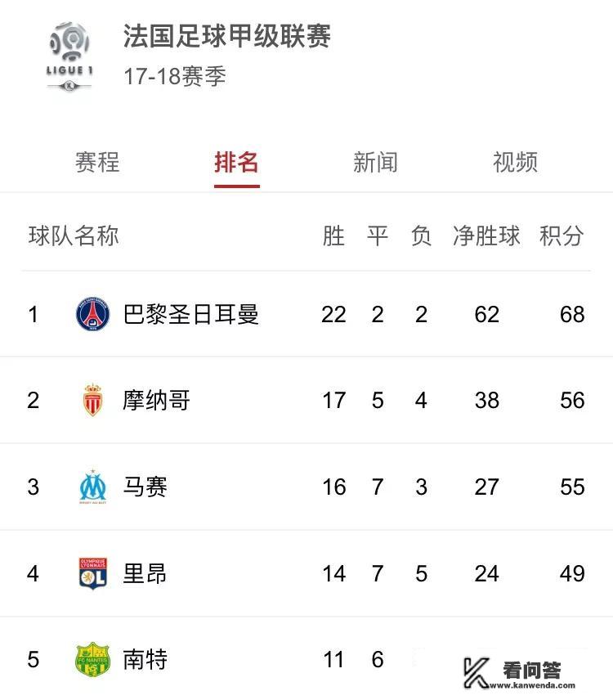Image resolution: width=613 pixels, height=700 pixels.
Task: Click 里昂's goal difference value 24
Action: [x=487, y=572]
